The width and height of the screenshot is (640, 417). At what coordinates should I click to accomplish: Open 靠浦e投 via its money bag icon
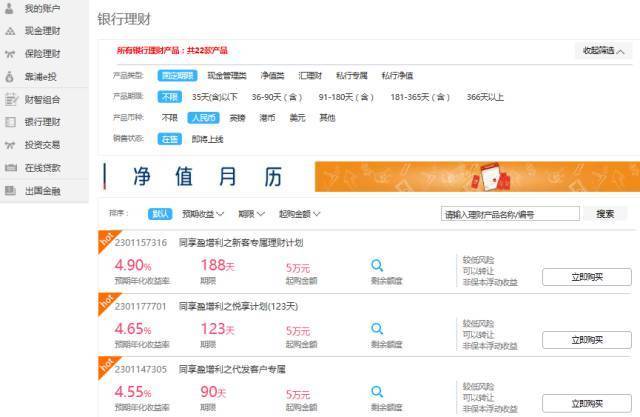[10, 77]
